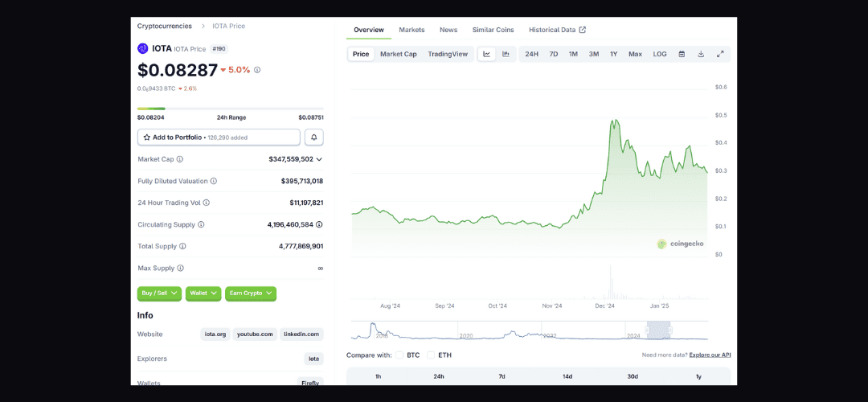868x402 pixels.
Task: Click the fullscreen expand chart icon
Action: pos(720,54)
